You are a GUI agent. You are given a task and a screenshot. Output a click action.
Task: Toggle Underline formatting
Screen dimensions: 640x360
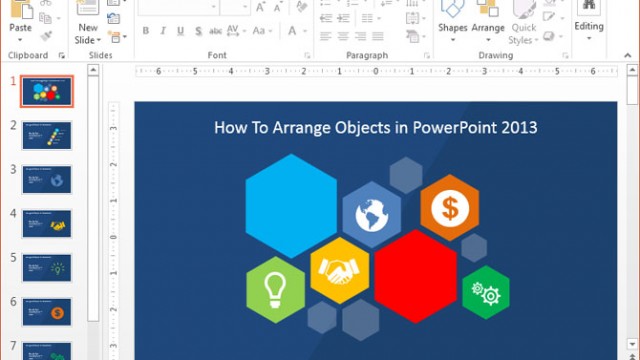click(x=180, y=31)
